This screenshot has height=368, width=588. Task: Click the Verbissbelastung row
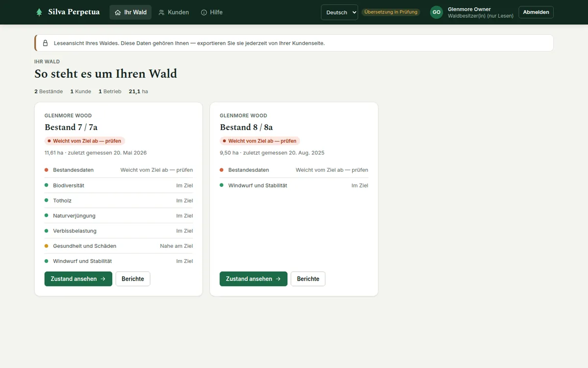pos(119,231)
